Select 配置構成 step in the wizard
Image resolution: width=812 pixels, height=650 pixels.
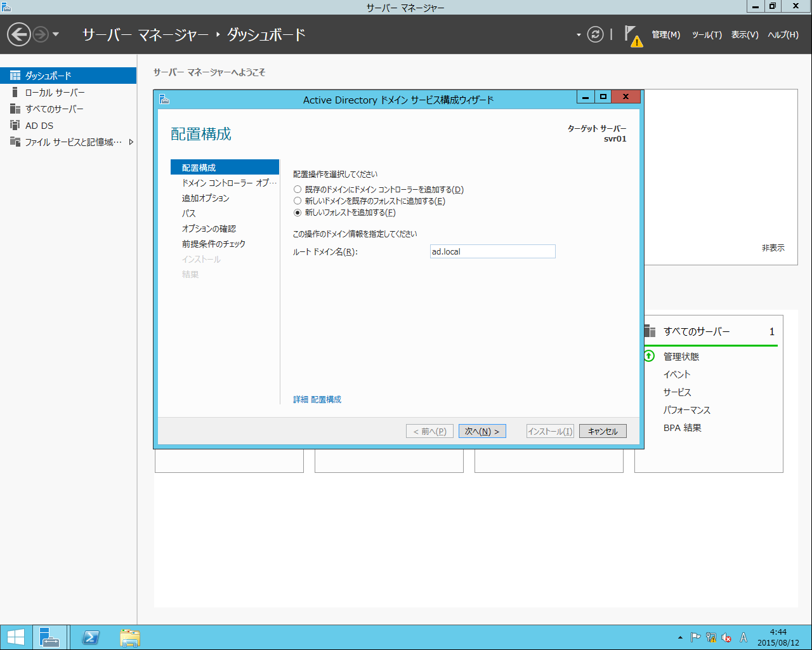pos(225,168)
